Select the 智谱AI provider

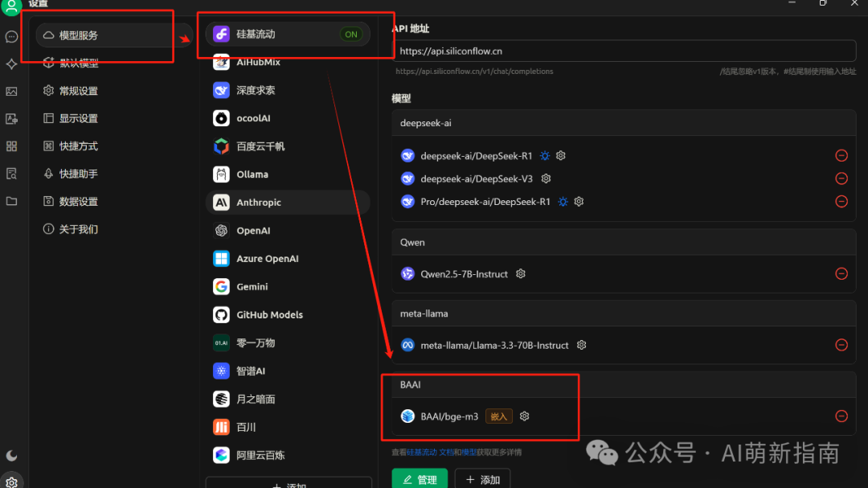[x=288, y=371]
